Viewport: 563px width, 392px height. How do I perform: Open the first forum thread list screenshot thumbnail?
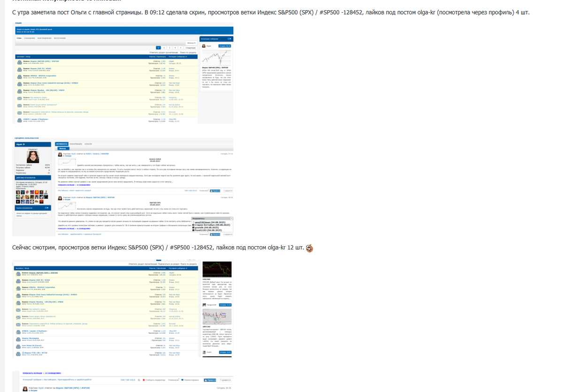(123, 73)
